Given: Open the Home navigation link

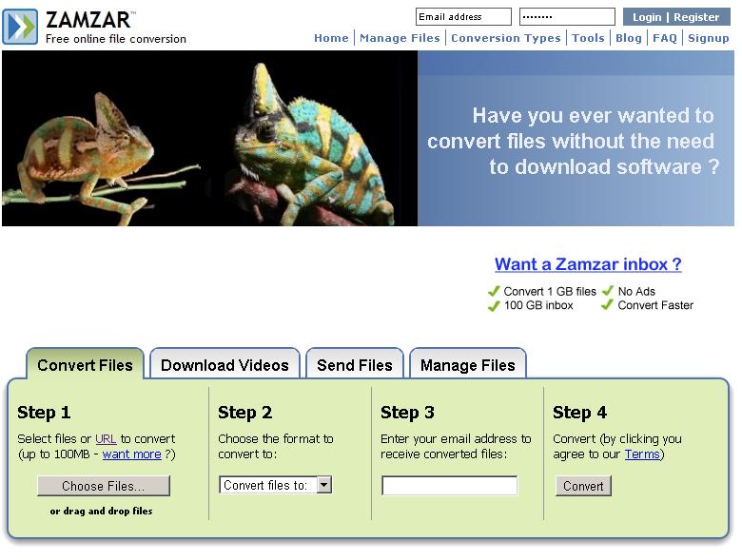Looking at the screenshot, I should point(331,38).
